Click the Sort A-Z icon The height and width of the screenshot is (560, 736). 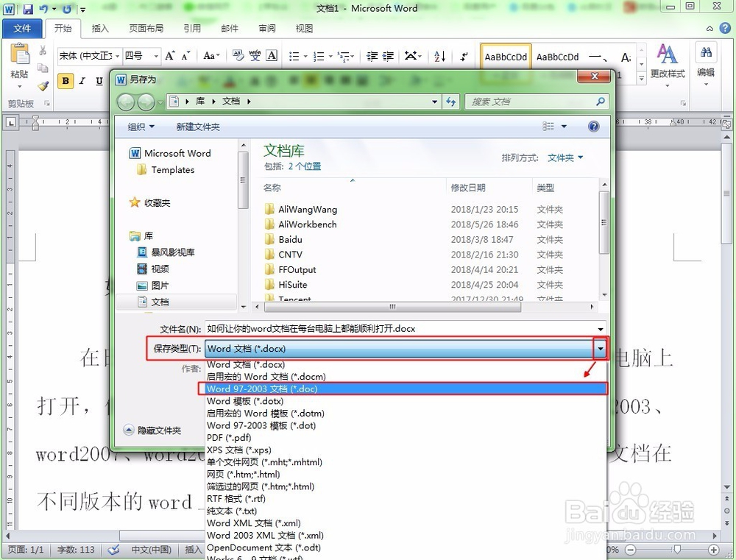tap(439, 57)
